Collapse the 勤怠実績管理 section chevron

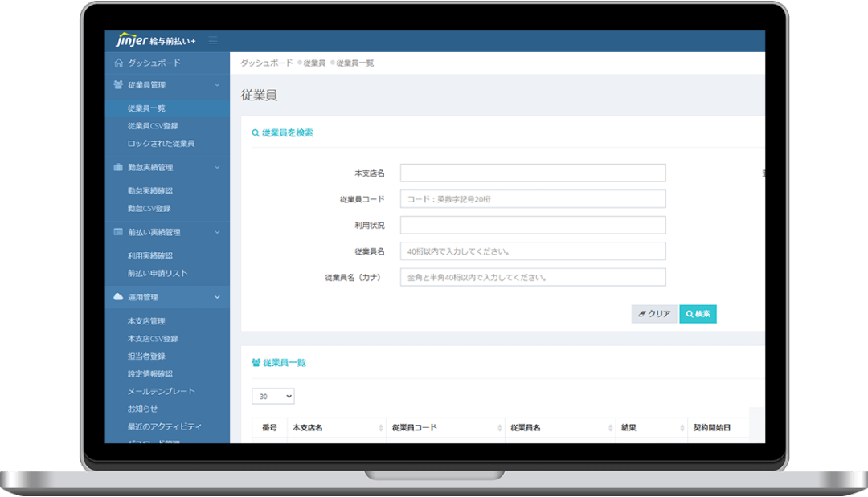pyautogui.click(x=217, y=168)
